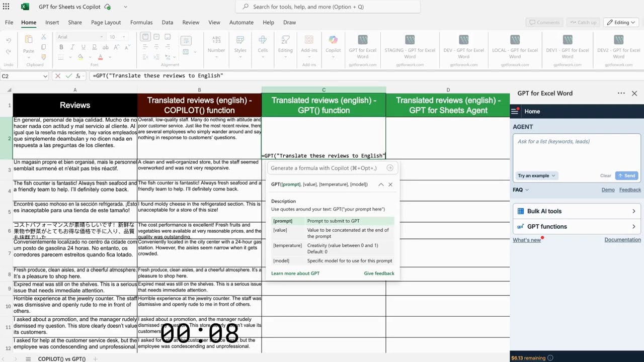Open the Try an example dropdown
This screenshot has height=362, width=644.
click(536, 175)
